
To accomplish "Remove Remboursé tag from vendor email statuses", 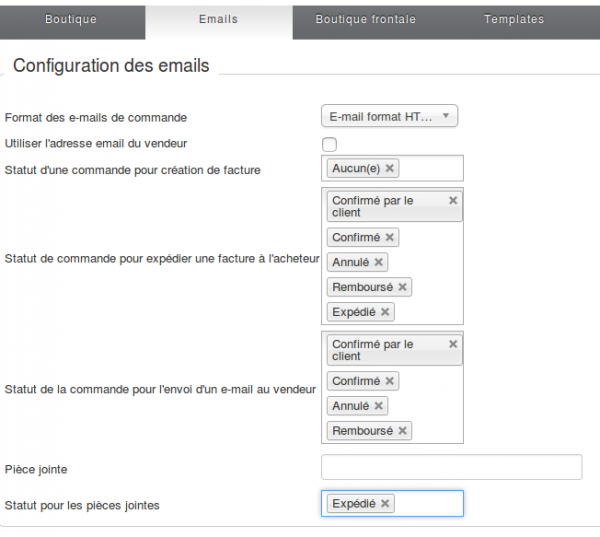I will [x=402, y=431].
